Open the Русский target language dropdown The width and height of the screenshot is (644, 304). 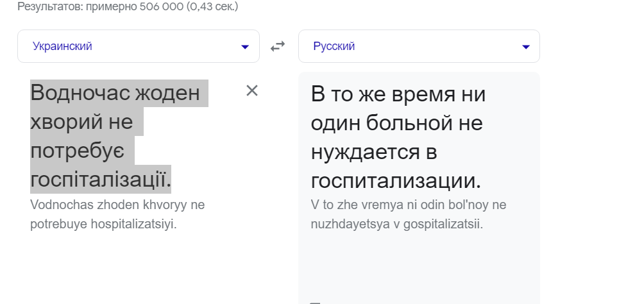[419, 46]
